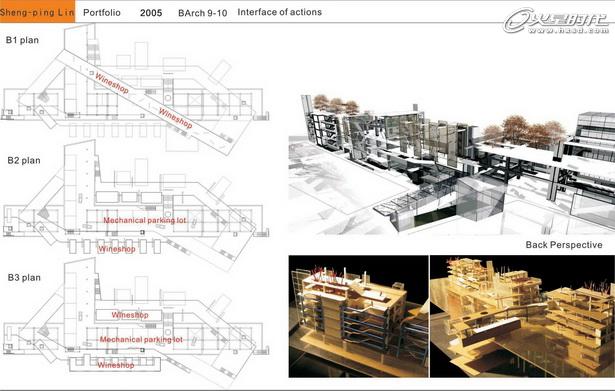615x391 pixels.
Task: Click the B1 plan heading
Action: tap(22, 40)
